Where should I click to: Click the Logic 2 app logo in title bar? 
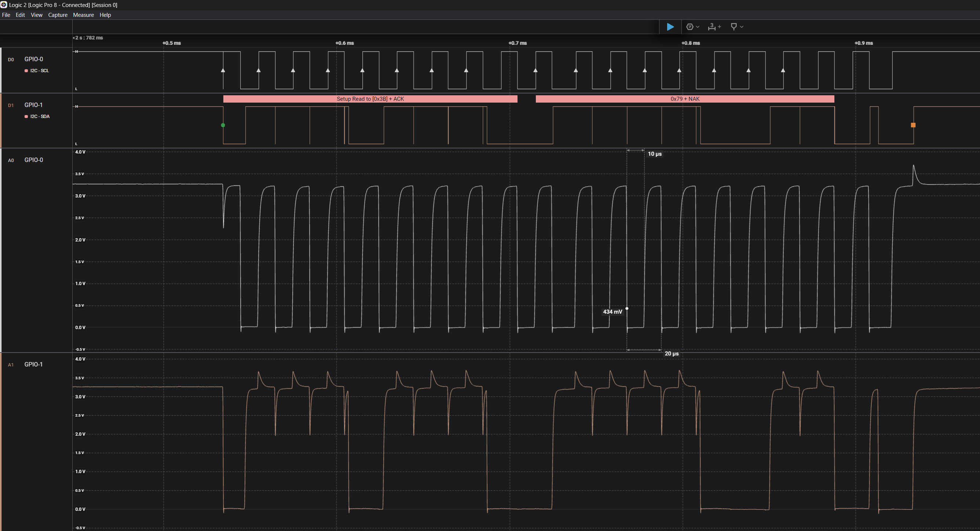(x=4, y=4)
